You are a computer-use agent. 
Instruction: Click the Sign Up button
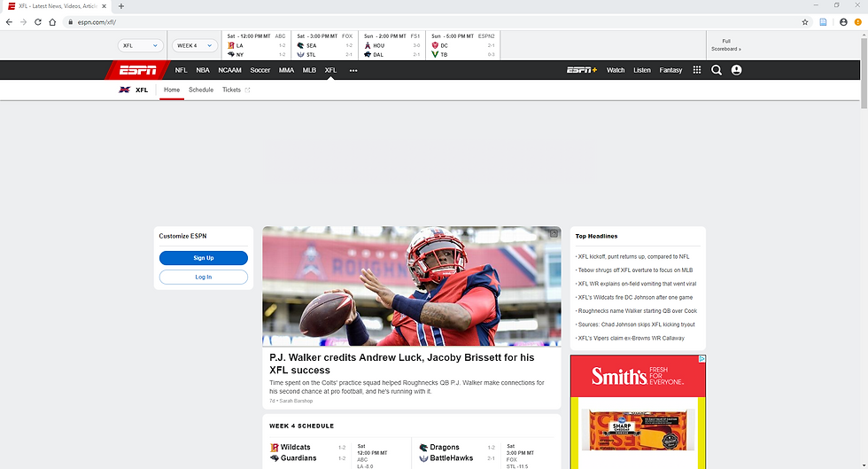coord(204,258)
